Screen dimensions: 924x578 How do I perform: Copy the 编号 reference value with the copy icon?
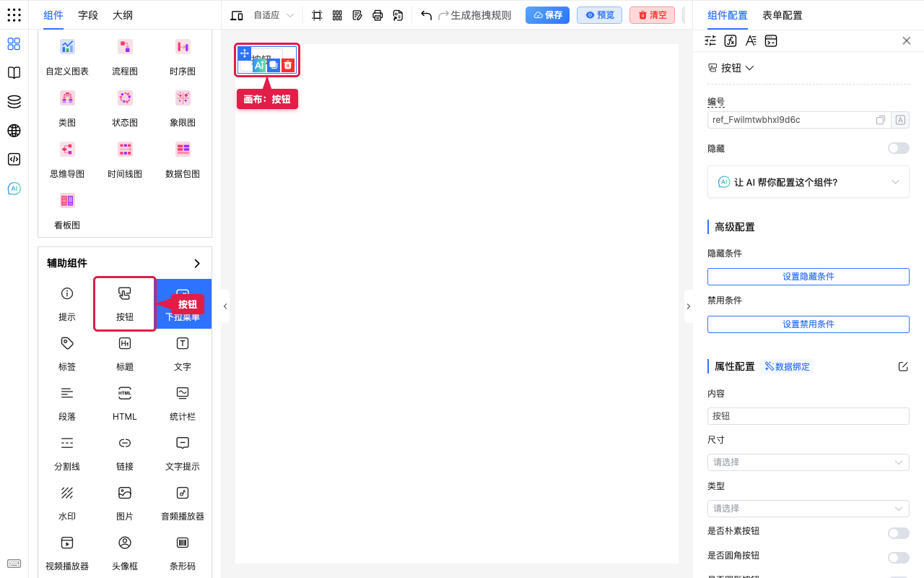click(x=881, y=120)
